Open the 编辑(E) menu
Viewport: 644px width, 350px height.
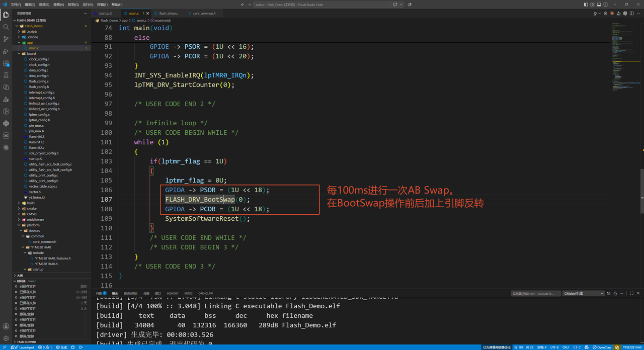pyautogui.click(x=30, y=4)
